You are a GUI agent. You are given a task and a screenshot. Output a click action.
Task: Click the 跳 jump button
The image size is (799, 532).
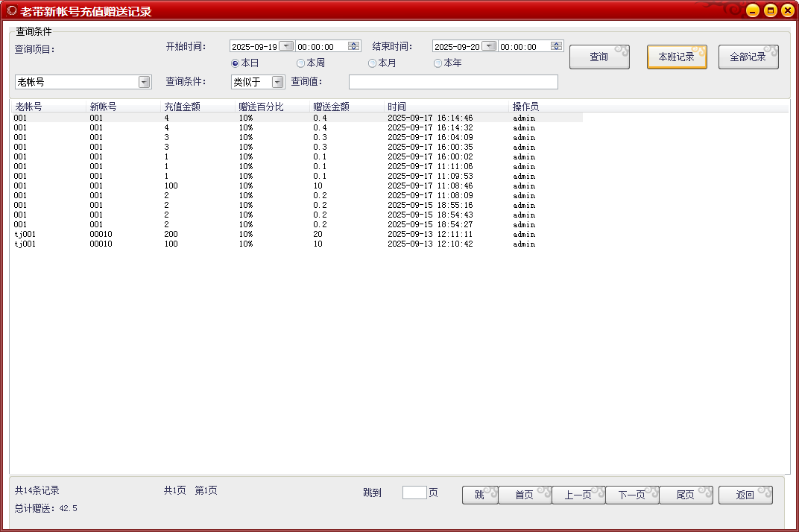[x=479, y=495]
